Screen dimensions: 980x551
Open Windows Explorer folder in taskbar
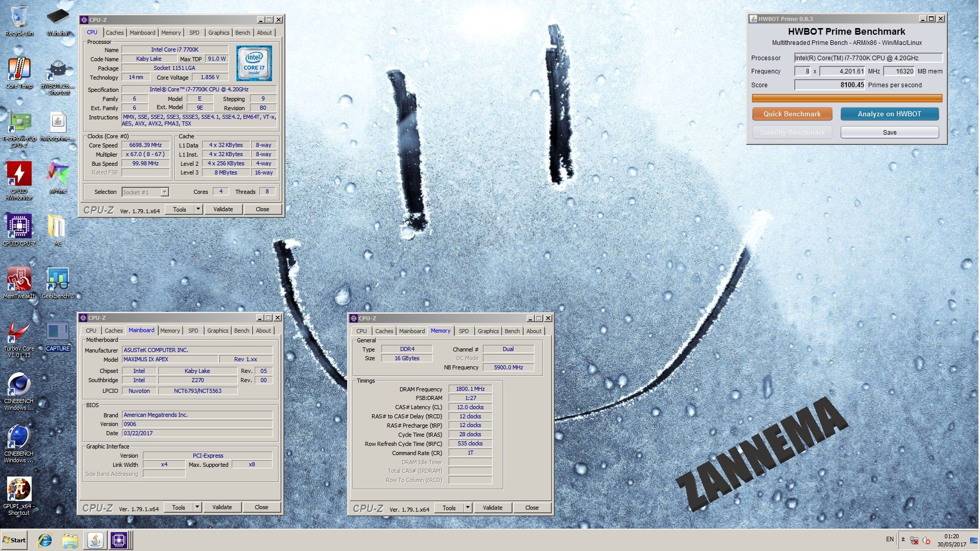coord(70,540)
